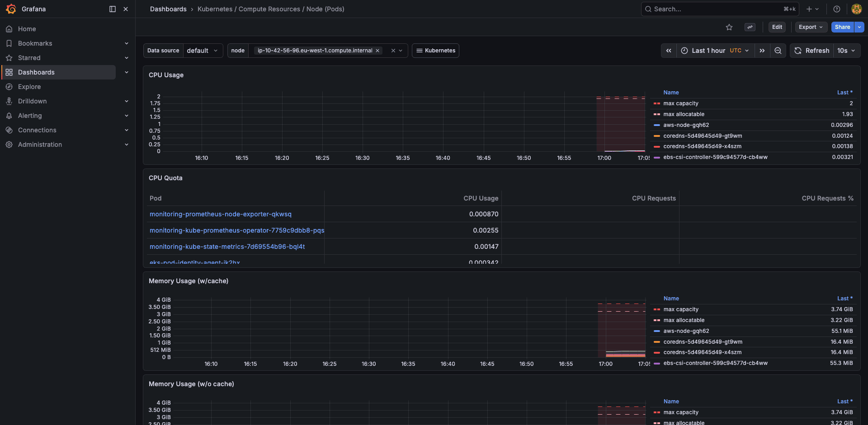Viewport: 868px width, 425px height.
Task: Toggle visibility of max capacity series
Action: click(x=681, y=103)
